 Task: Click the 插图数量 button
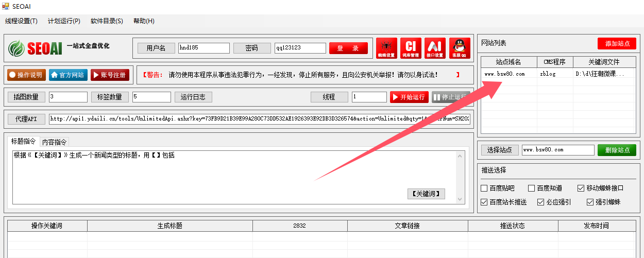pyautogui.click(x=26, y=97)
